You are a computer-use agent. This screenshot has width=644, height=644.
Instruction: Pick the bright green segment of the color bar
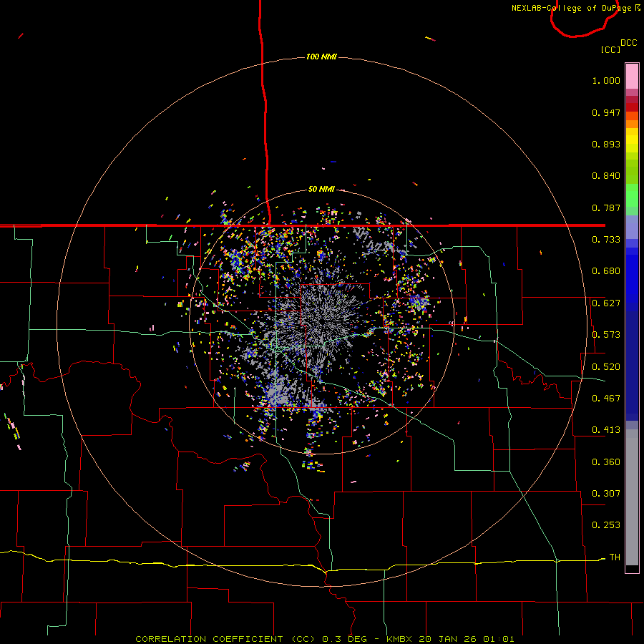click(x=632, y=195)
